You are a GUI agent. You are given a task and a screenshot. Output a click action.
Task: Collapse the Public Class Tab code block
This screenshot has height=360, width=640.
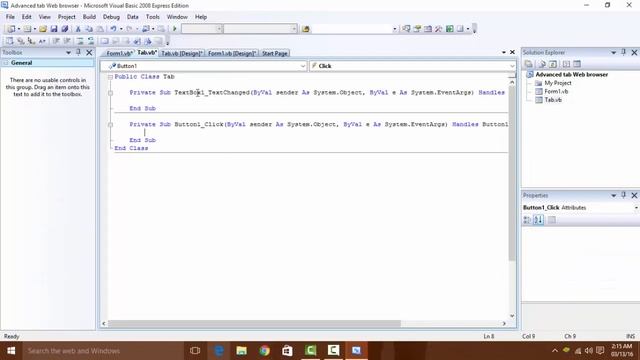click(x=110, y=77)
